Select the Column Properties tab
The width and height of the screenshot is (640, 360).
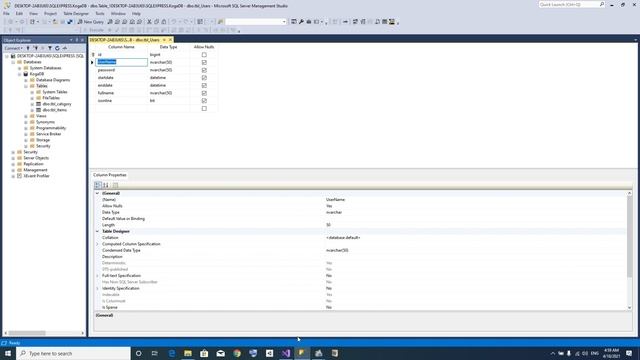109,175
